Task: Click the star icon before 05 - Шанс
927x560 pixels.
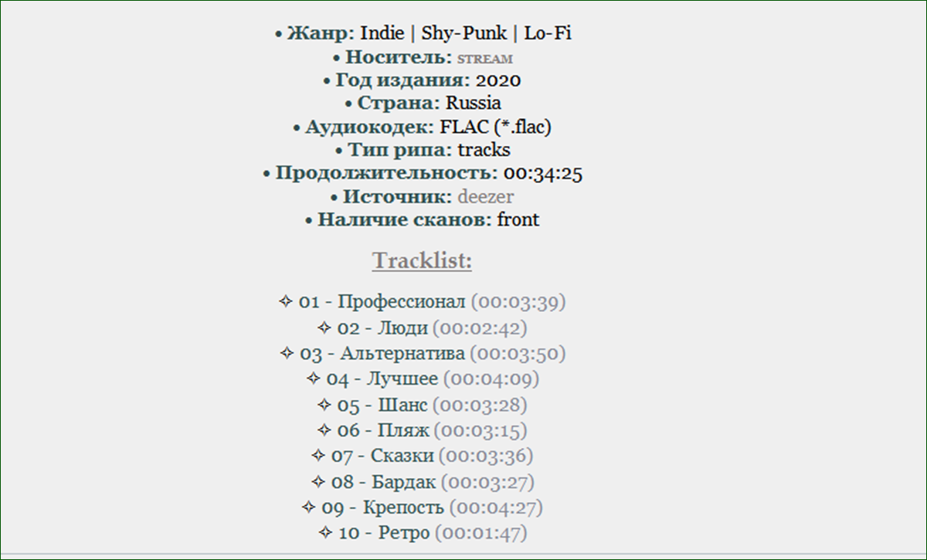Action: click(324, 404)
